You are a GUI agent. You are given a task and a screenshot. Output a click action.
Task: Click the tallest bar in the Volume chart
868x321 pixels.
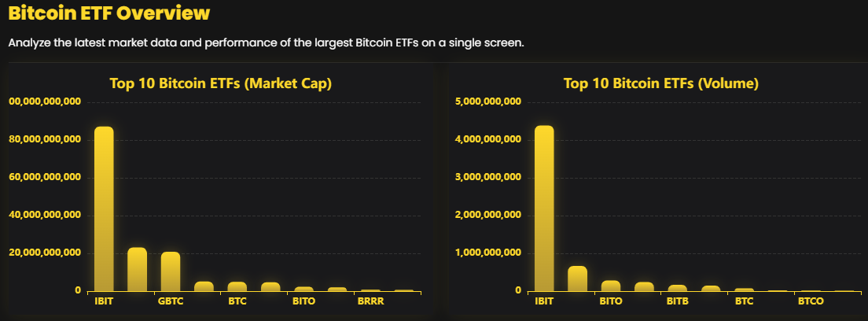point(544,208)
